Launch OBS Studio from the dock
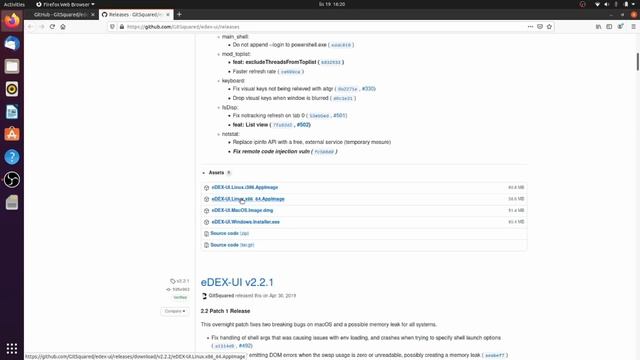The width and height of the screenshot is (640, 360). (12, 180)
